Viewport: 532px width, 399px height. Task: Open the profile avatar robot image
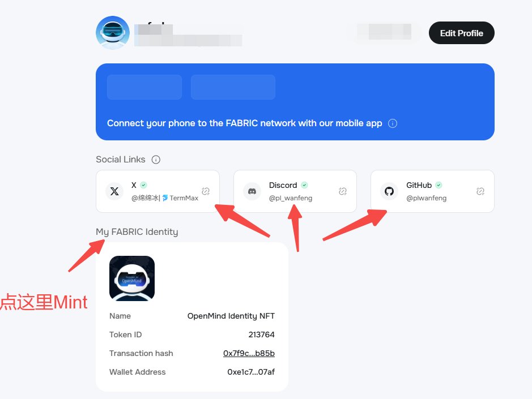click(x=113, y=33)
